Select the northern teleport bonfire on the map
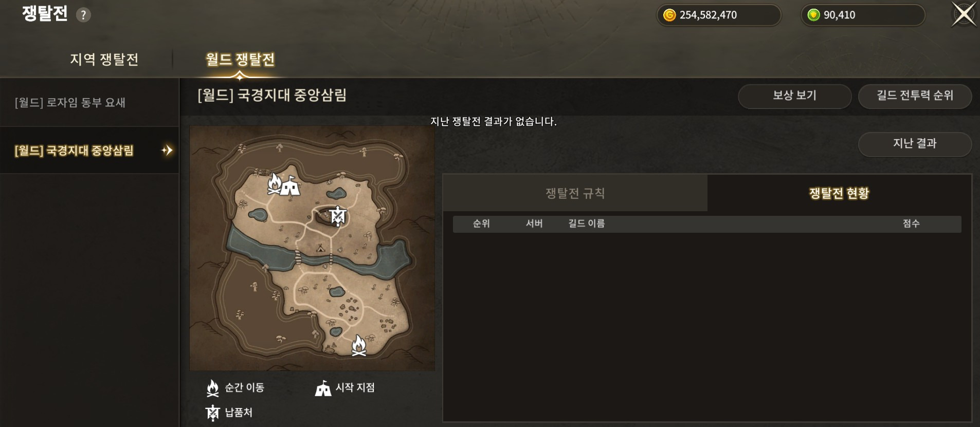 tap(275, 183)
